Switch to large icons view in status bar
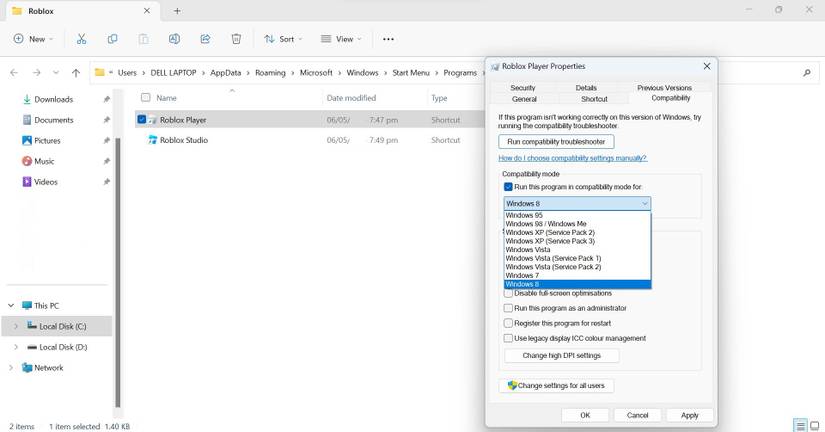Viewport: 825px width, 432px height. click(815, 425)
